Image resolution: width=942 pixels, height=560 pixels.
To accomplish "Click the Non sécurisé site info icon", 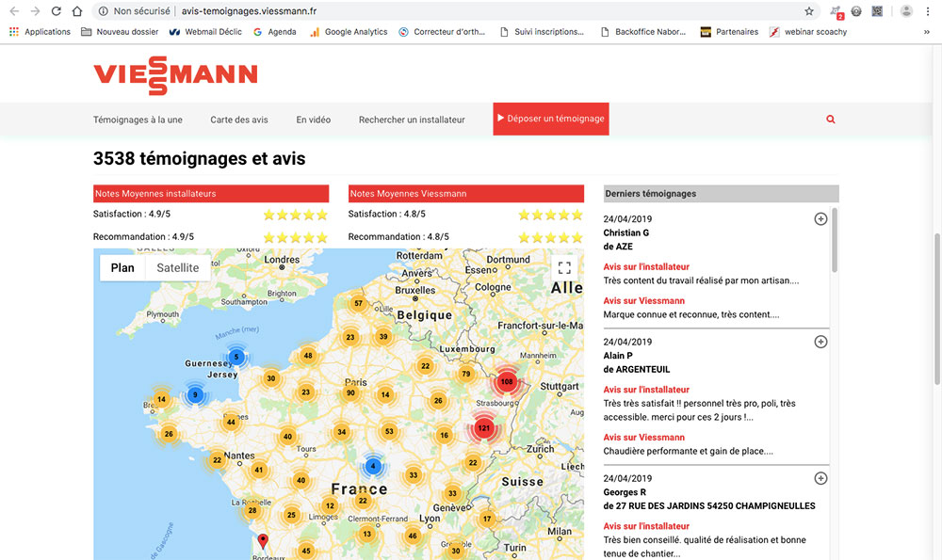I will [x=104, y=10].
